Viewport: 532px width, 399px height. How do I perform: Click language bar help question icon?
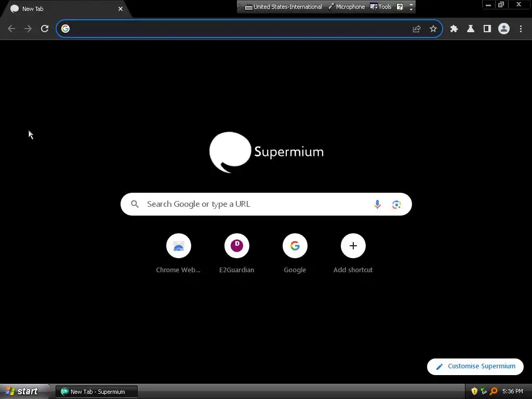click(x=400, y=7)
